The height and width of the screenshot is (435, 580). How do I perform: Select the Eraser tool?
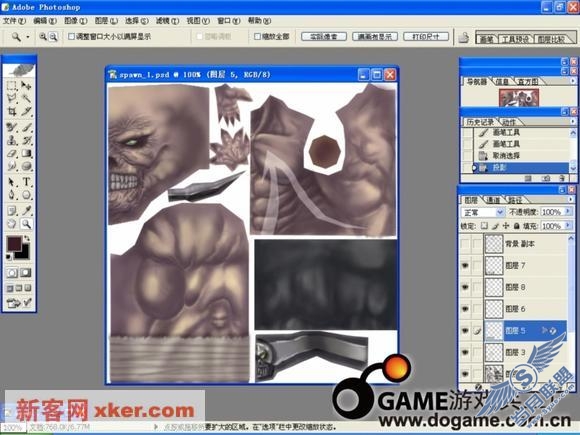12,153
